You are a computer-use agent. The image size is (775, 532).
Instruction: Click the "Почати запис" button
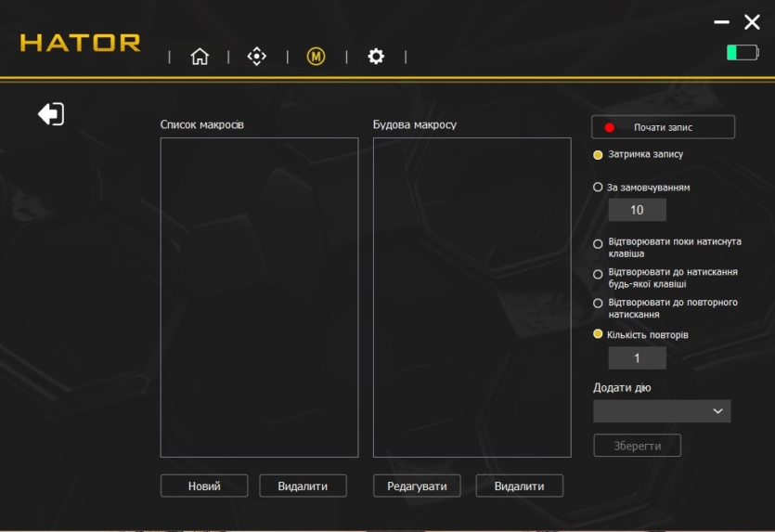[x=663, y=127]
